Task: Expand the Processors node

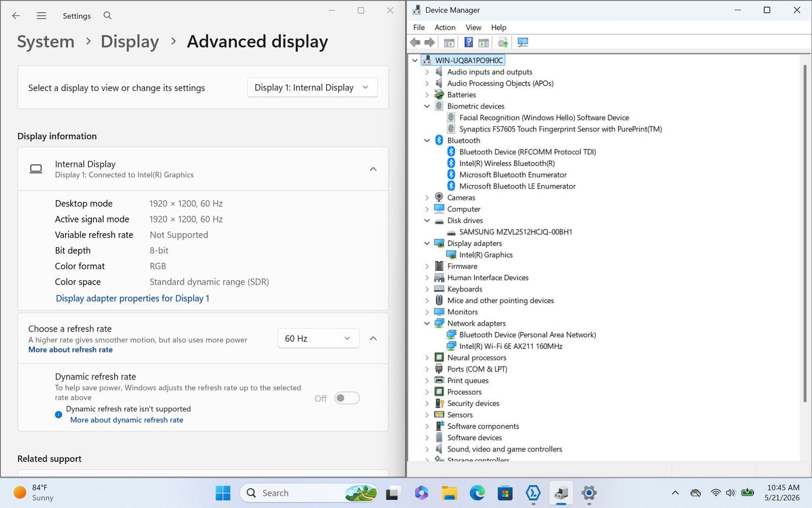Action: click(x=427, y=392)
